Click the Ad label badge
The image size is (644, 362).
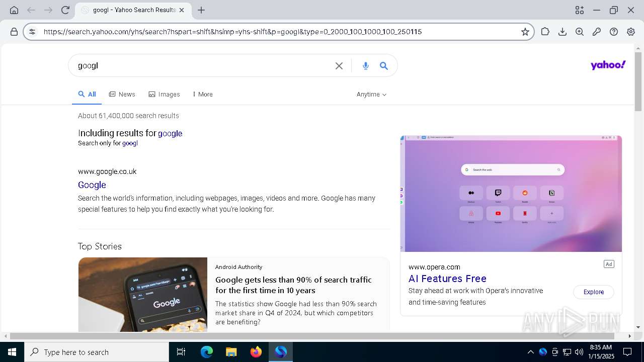[609, 264]
